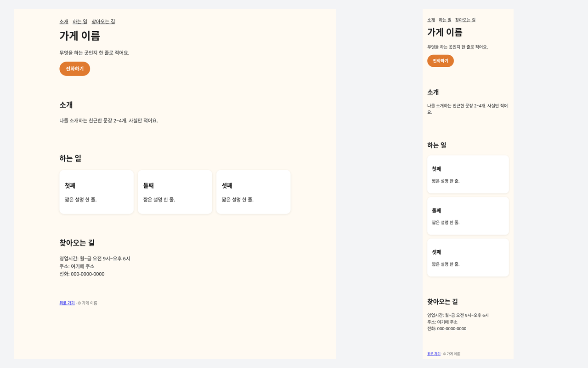Click tagline 무엇을 하는 곳인지 in wide preview
Viewport: 588px width, 368px height.
click(x=94, y=53)
